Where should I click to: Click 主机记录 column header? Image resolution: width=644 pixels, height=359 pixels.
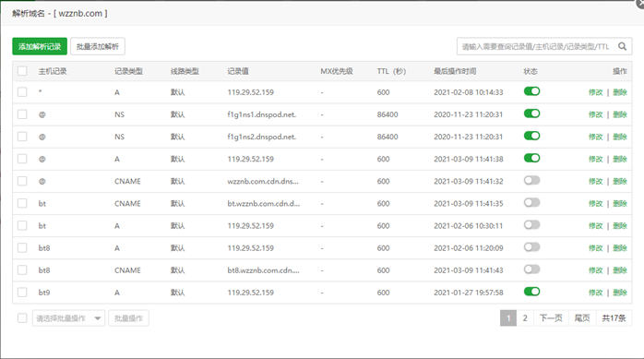tap(53, 71)
